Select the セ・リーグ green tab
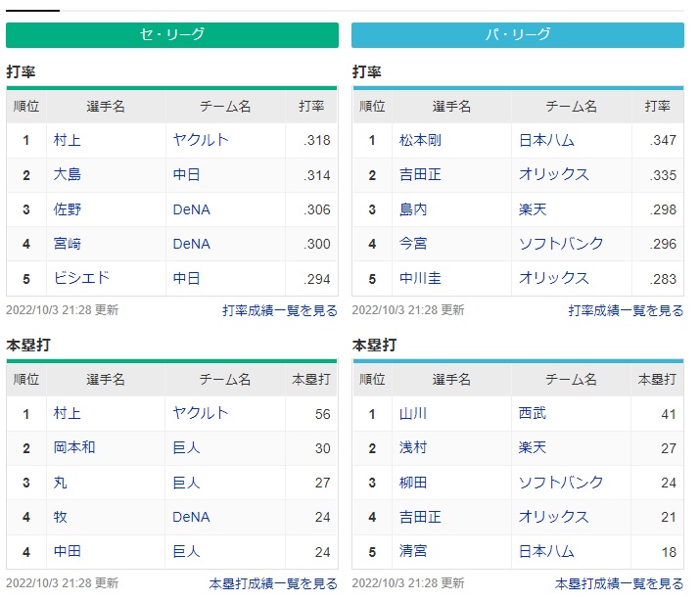 [x=172, y=35]
